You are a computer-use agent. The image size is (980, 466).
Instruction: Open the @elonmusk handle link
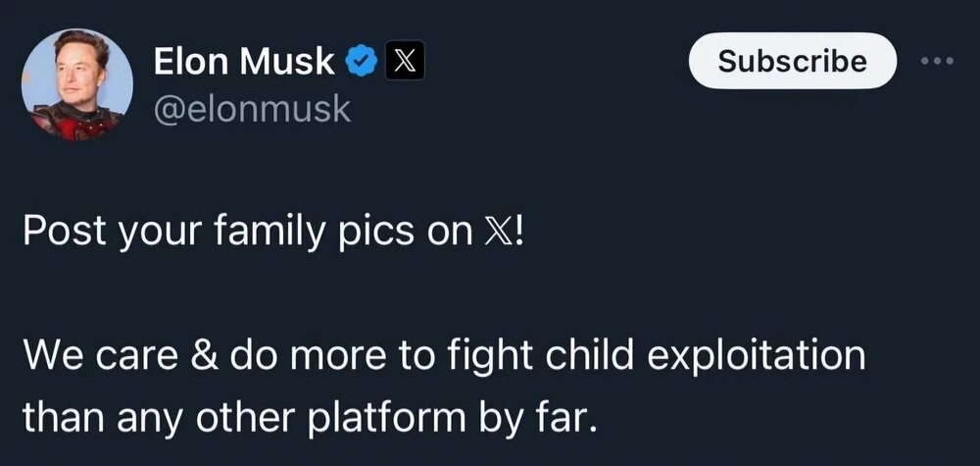(x=252, y=108)
